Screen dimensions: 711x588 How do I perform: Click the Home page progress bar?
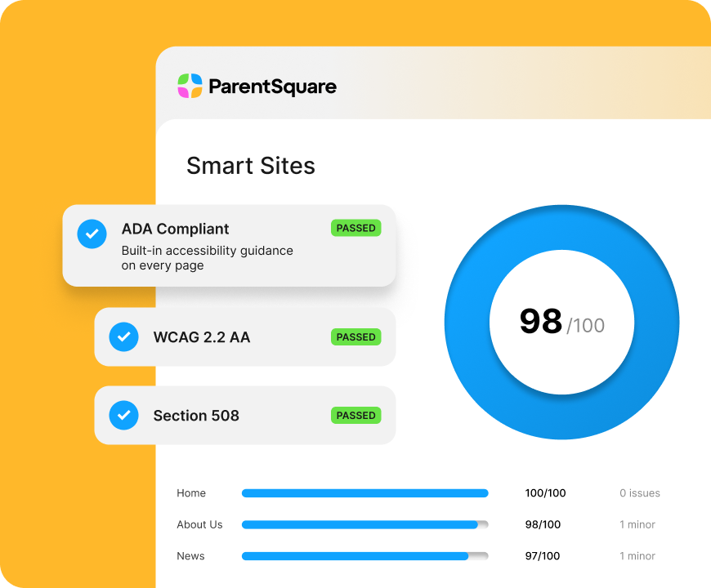point(365,493)
